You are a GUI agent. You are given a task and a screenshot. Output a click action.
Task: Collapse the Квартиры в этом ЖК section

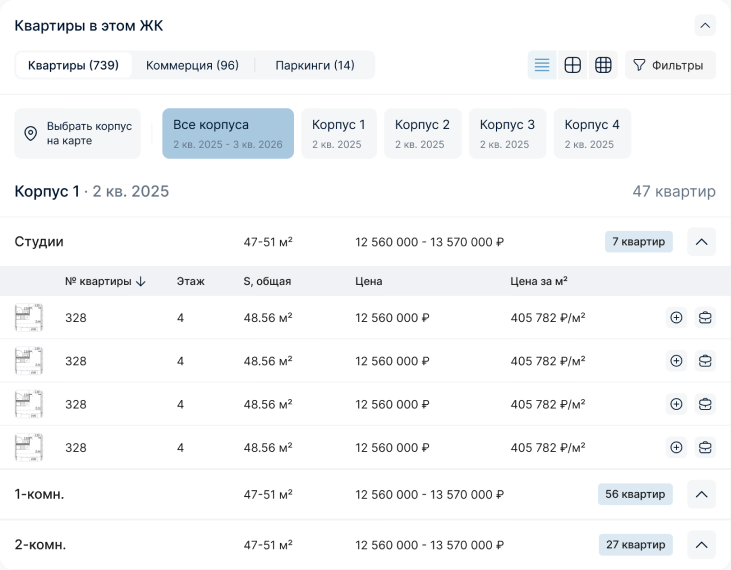click(705, 26)
